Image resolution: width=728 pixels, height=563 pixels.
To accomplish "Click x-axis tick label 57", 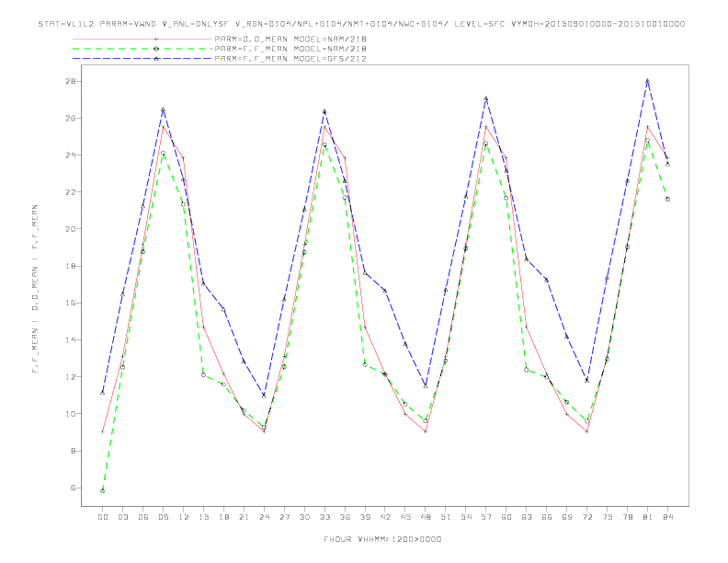I will [486, 517].
